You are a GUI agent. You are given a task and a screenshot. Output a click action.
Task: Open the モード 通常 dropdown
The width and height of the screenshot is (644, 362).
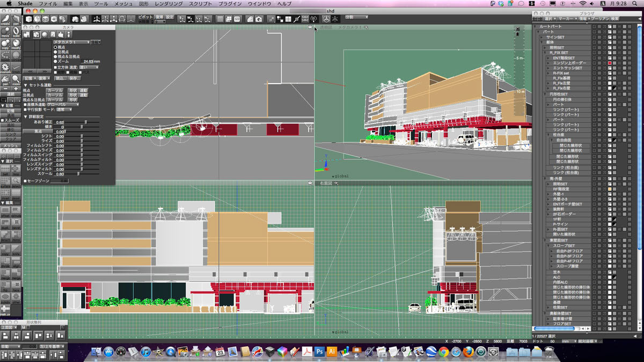[x=64, y=109]
